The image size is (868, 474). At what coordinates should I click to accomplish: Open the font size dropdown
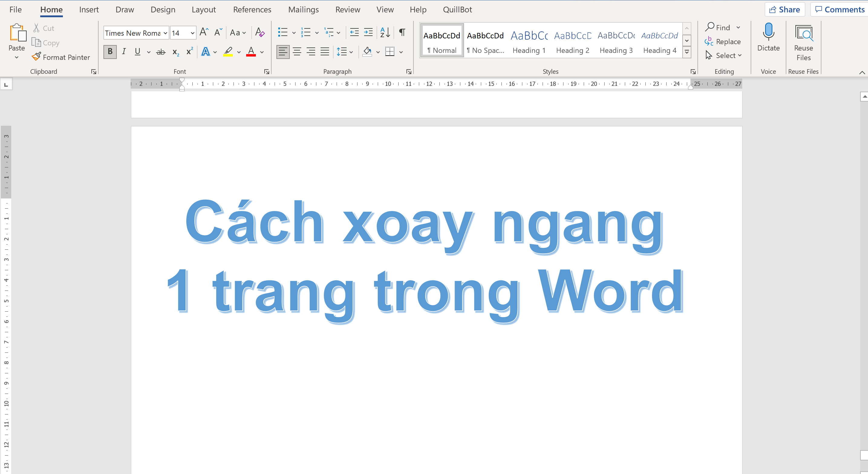tap(191, 33)
